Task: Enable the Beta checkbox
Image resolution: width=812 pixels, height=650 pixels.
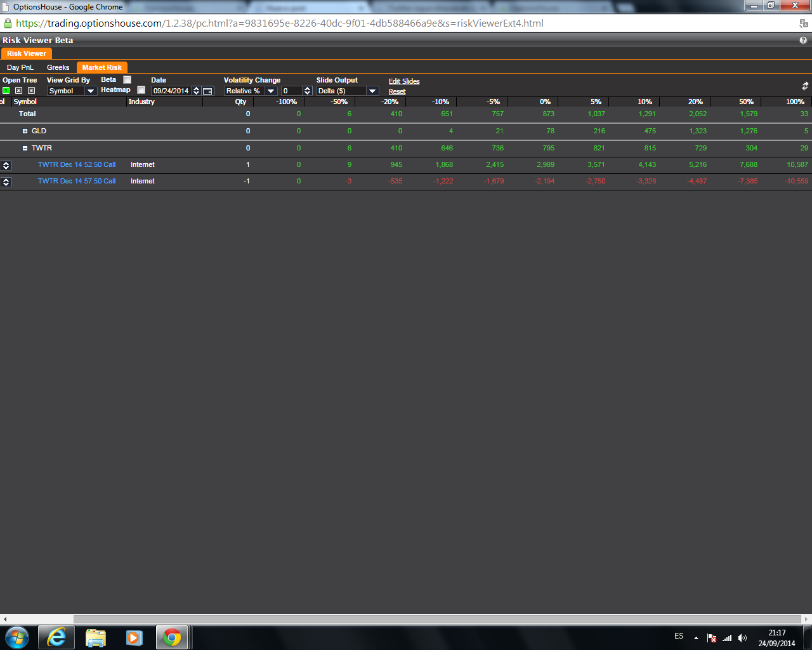Action: [127, 80]
